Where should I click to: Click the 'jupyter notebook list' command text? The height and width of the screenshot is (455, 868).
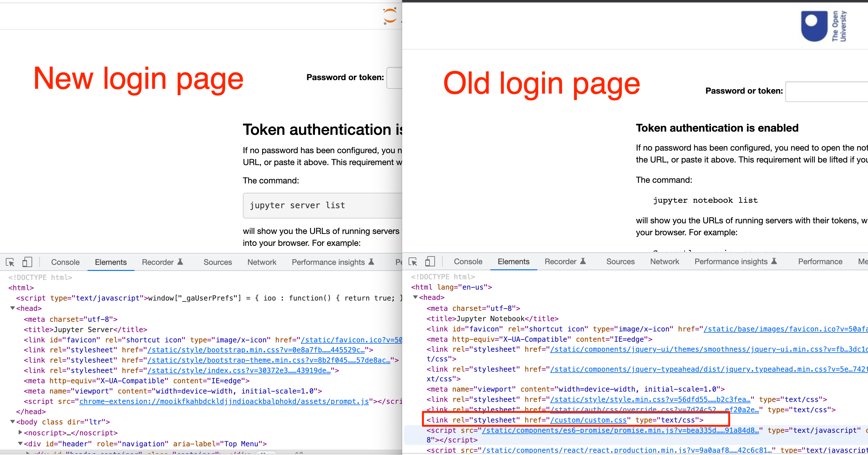[705, 200]
